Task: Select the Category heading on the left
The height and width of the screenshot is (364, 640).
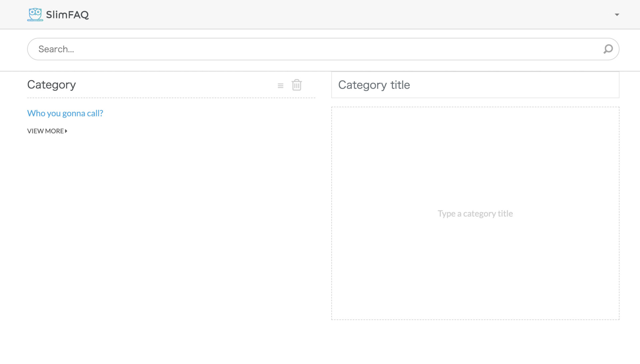Action: pyautogui.click(x=51, y=85)
